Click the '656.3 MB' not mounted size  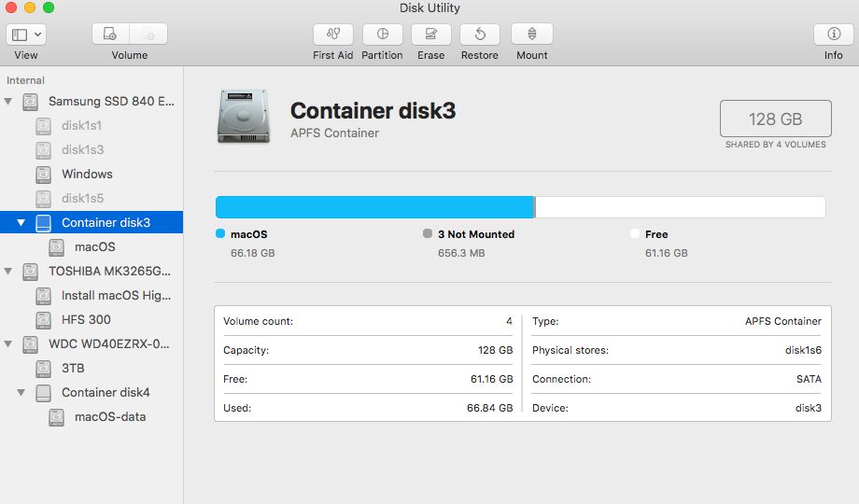click(x=461, y=253)
